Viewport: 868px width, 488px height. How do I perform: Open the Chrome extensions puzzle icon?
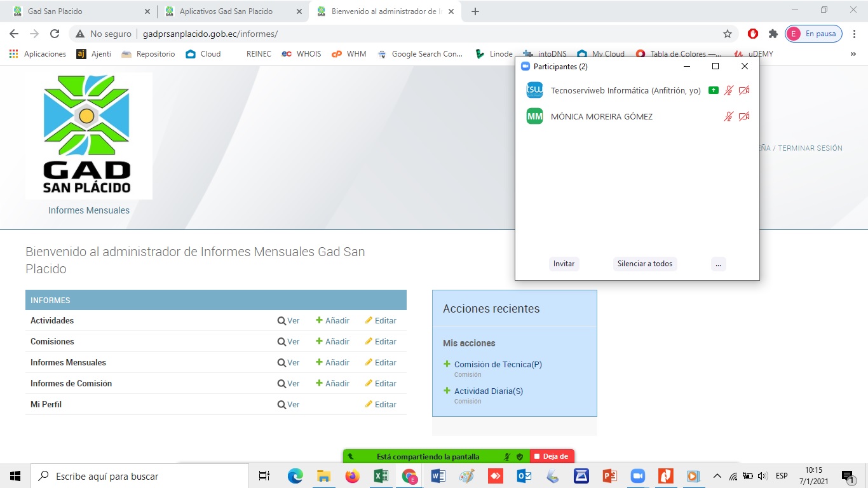pyautogui.click(x=773, y=34)
